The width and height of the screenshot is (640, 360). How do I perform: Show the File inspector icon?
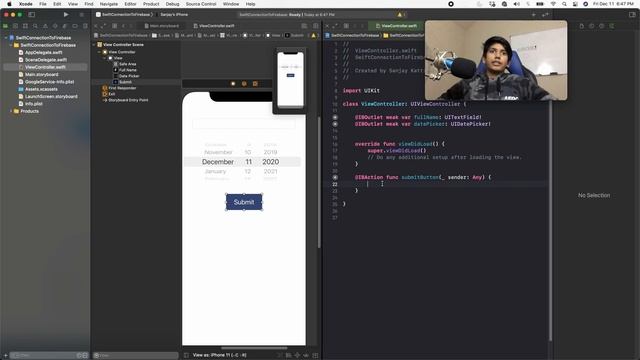pyautogui.click(x=582, y=26)
